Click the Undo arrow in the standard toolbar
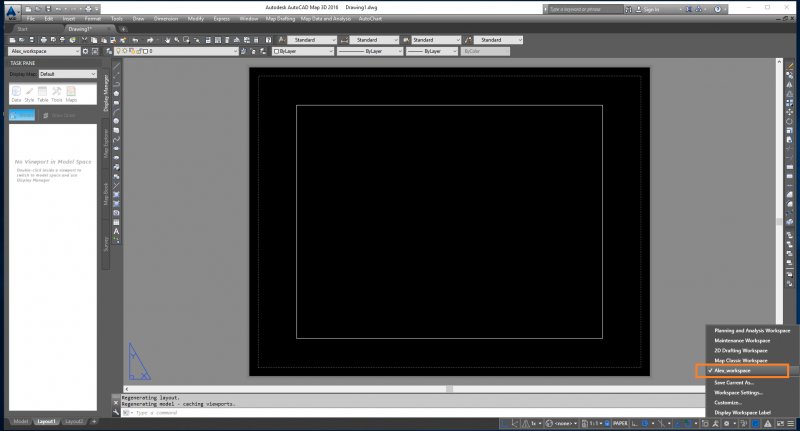 point(135,40)
